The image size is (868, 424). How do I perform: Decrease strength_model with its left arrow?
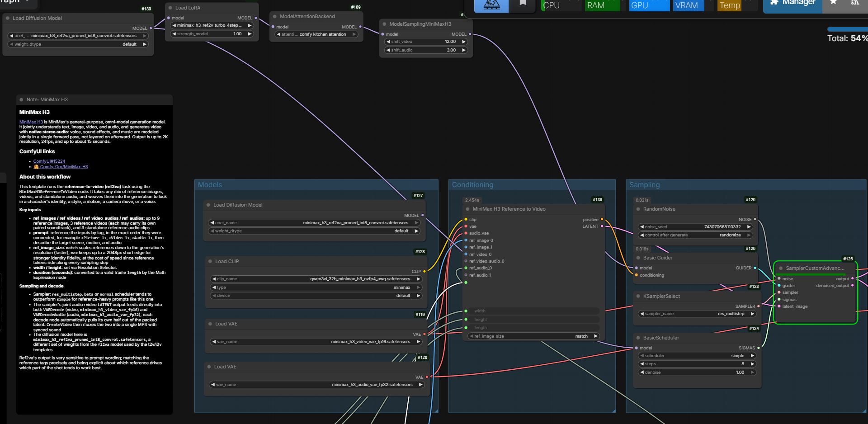174,34
